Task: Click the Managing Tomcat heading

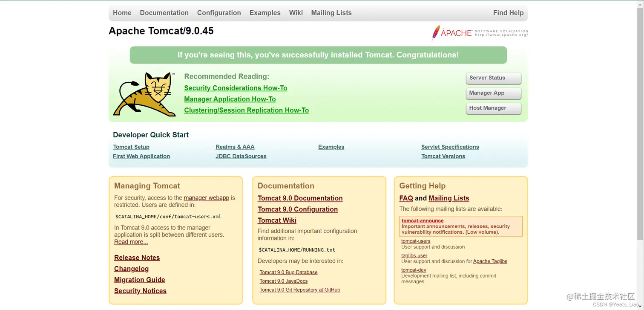Action: [x=147, y=186]
